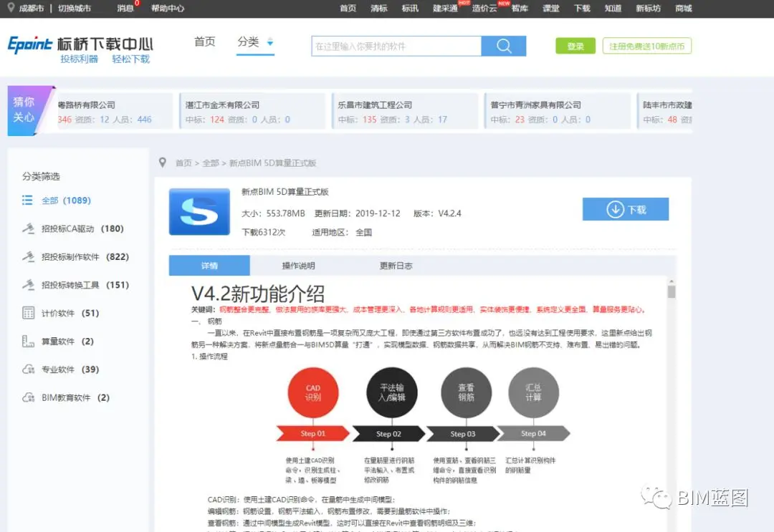
Task: Open the 消息 messages link
Action: coord(125,9)
